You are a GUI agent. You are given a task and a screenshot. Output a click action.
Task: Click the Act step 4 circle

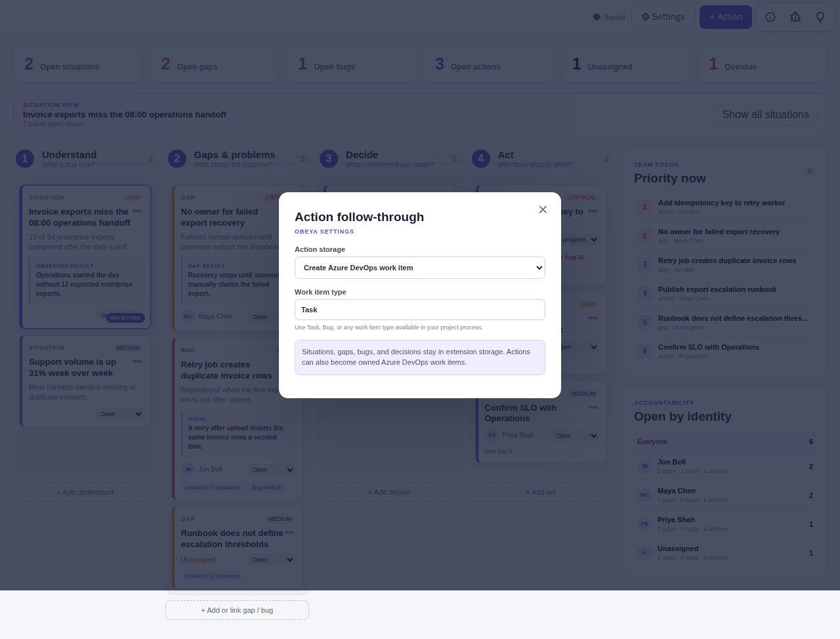click(480, 159)
